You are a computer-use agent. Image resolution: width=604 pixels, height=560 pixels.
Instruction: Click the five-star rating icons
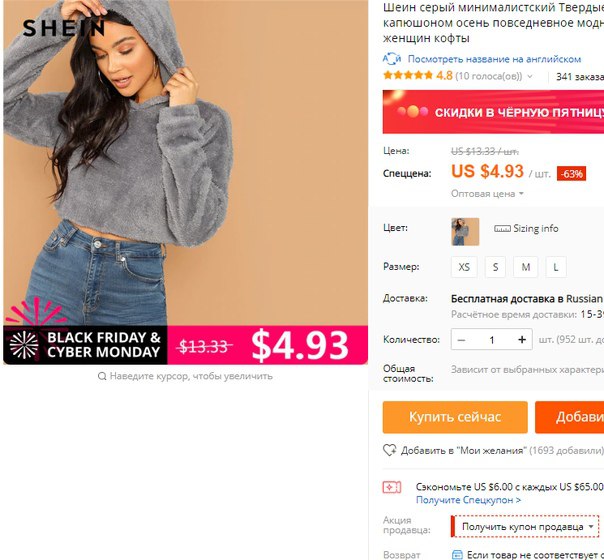point(408,75)
